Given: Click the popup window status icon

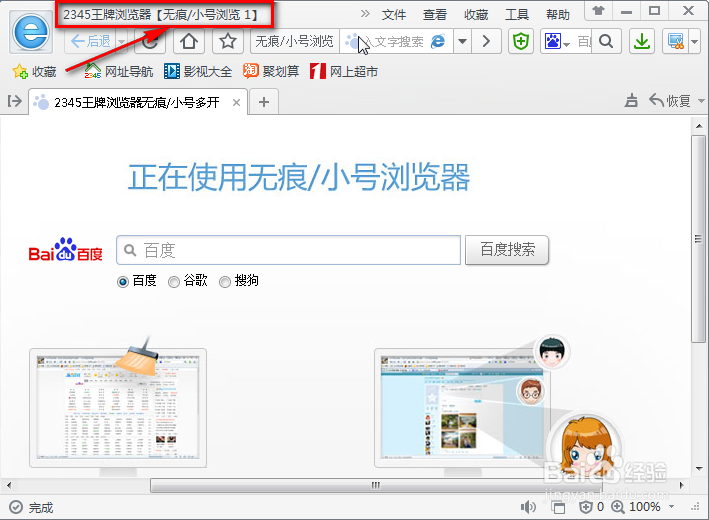Looking at the screenshot, I should click(x=558, y=507).
